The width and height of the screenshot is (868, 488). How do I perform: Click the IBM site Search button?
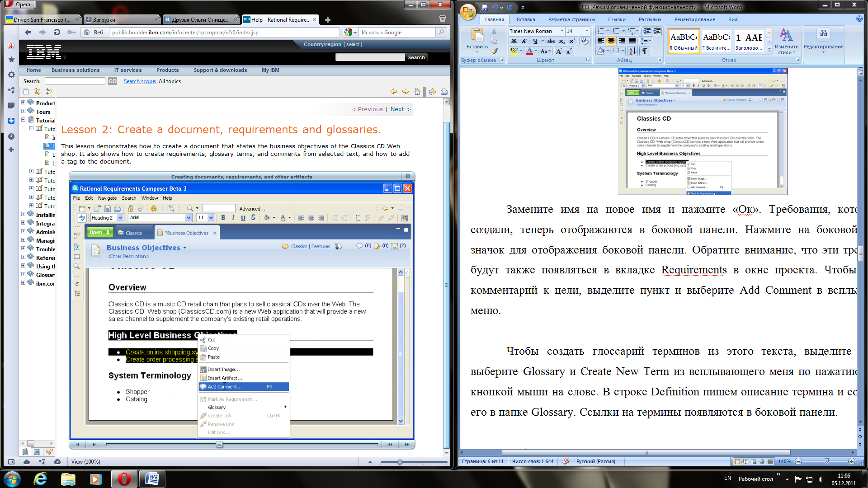(x=416, y=57)
